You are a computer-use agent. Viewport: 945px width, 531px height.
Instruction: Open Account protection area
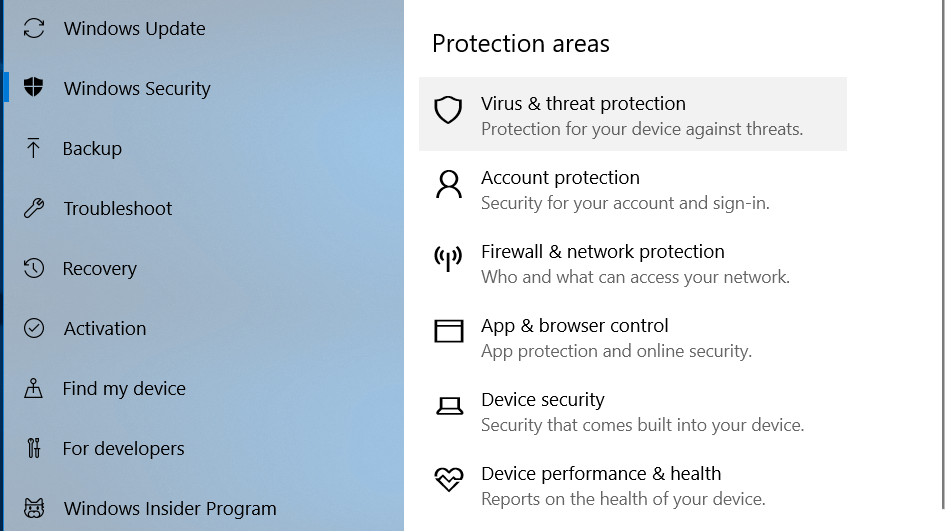click(560, 178)
